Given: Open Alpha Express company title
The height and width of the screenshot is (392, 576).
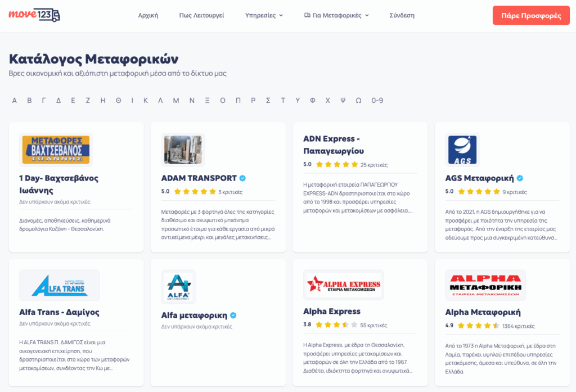Looking at the screenshot, I should pyautogui.click(x=332, y=311).
